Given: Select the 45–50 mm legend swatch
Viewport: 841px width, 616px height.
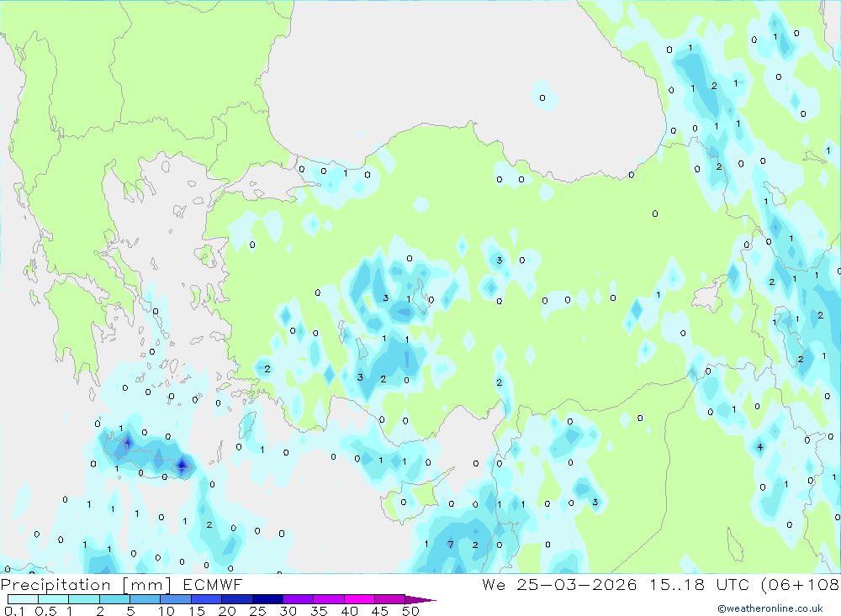Looking at the screenshot, I should coord(390,599).
